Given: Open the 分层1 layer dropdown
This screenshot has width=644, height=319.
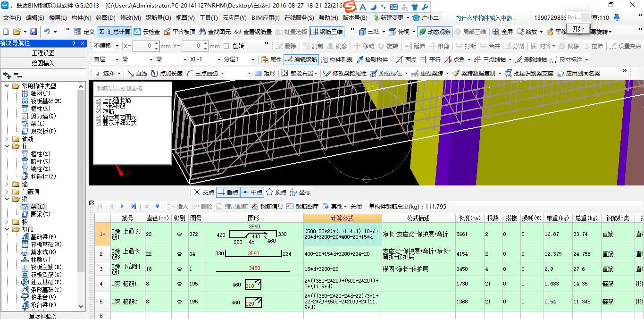Looking at the screenshot, I should pyautogui.click(x=253, y=59).
